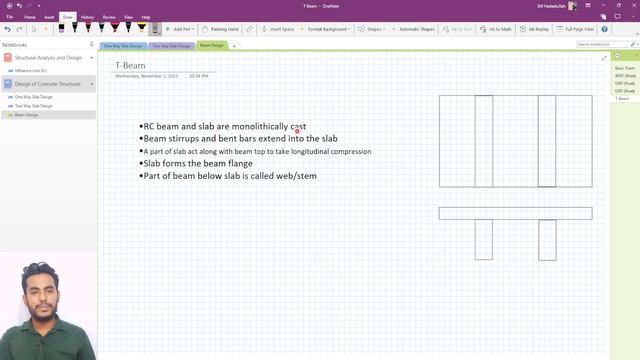
Task: Open Structural Analysis and Design notebook
Action: pos(48,58)
